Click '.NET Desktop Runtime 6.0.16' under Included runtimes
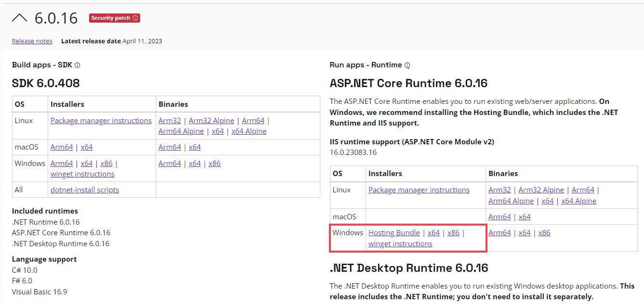The image size is (644, 304). click(x=61, y=244)
